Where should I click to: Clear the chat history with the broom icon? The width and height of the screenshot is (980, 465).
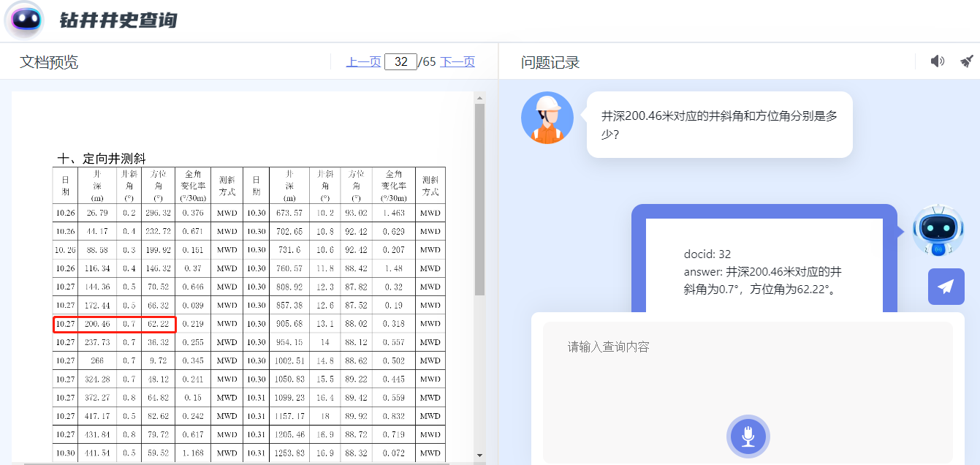[x=968, y=61]
